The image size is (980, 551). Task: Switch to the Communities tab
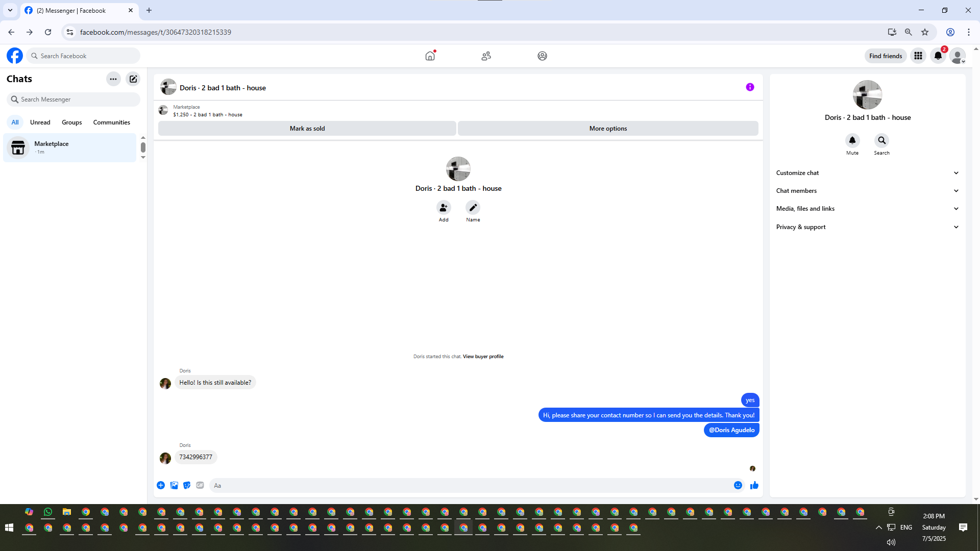tap(111, 122)
